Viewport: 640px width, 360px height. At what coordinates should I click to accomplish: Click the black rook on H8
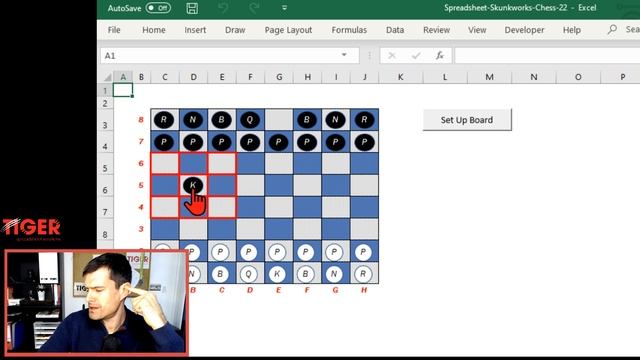tap(364, 120)
